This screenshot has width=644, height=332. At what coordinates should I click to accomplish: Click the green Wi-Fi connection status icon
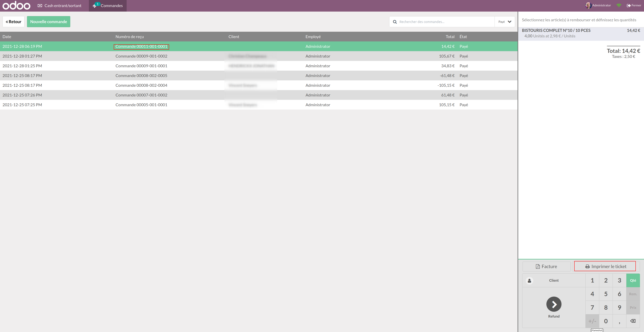point(619,6)
